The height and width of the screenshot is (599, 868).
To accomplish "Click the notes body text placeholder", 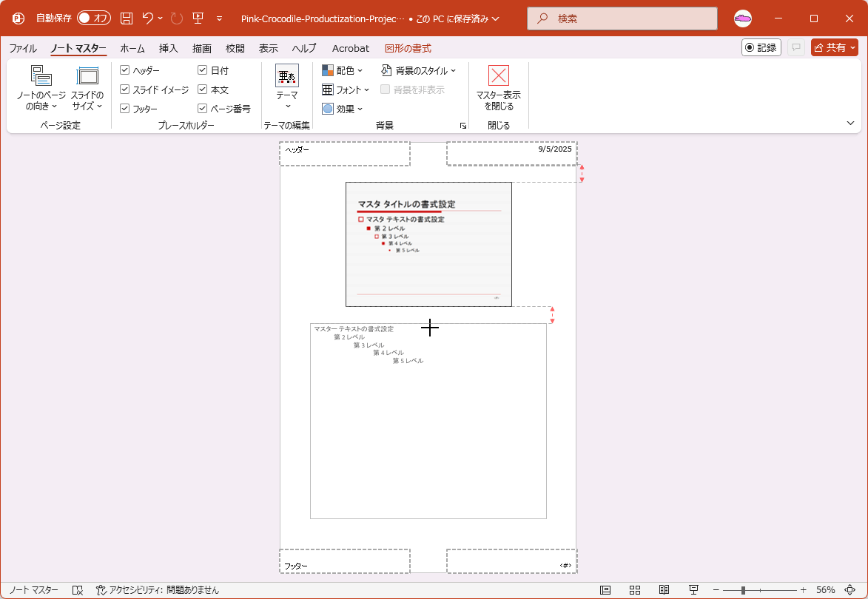I will pos(428,421).
